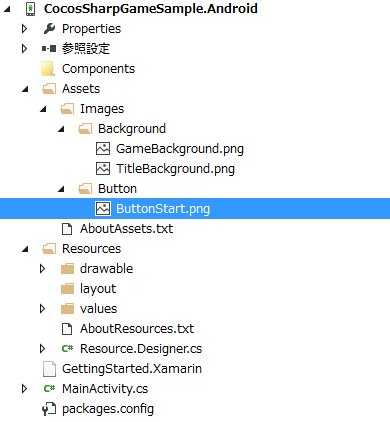The height and width of the screenshot is (422, 390).
Task: Click the blank file icon of GettingStarted.Xamarin
Action: 49,369
